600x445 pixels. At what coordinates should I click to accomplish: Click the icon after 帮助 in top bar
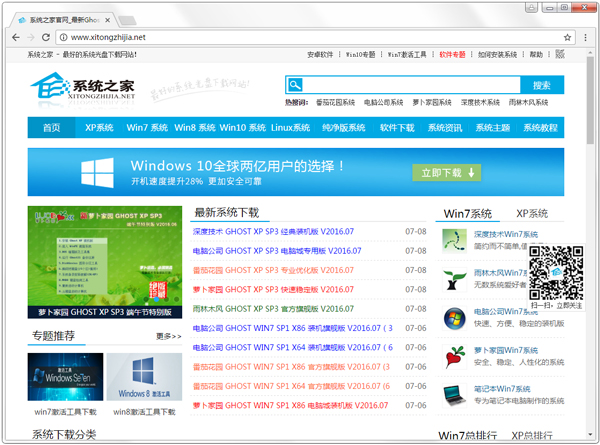coord(560,54)
